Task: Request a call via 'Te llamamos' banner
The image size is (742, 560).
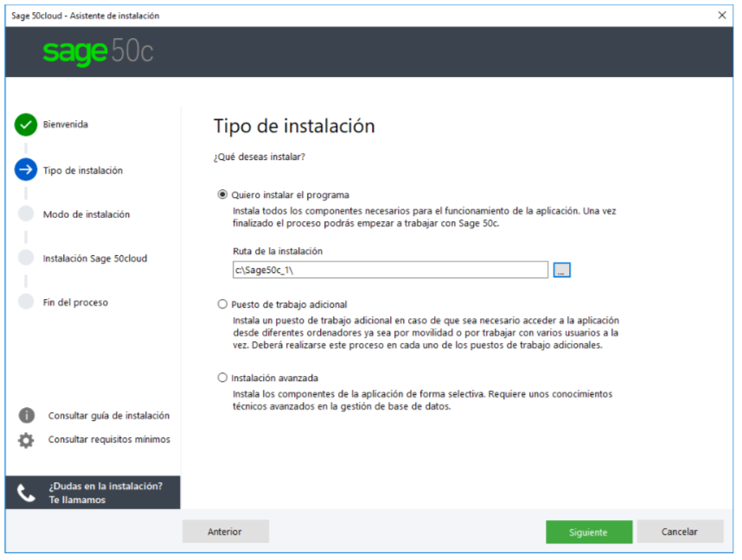Action: (93, 493)
